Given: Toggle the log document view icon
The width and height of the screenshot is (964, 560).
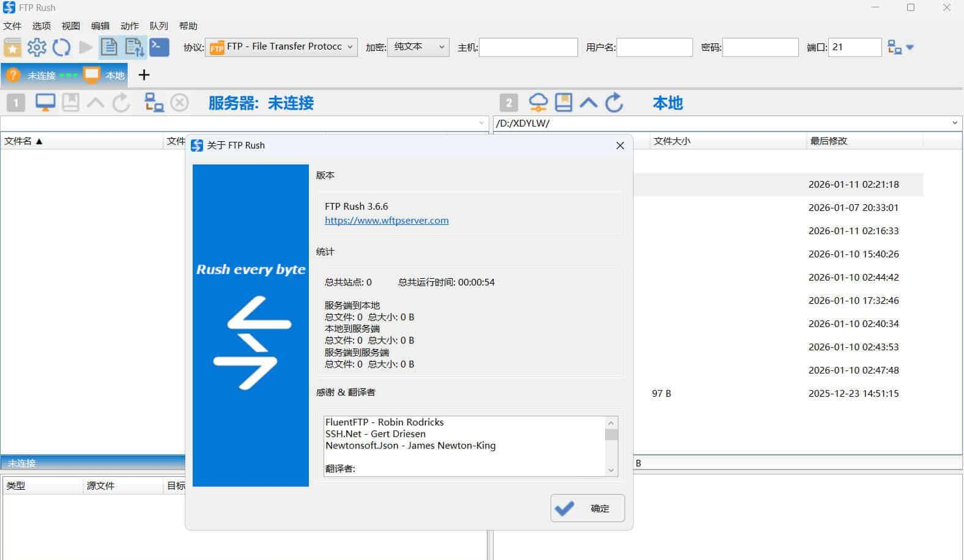Looking at the screenshot, I should pyautogui.click(x=109, y=47).
